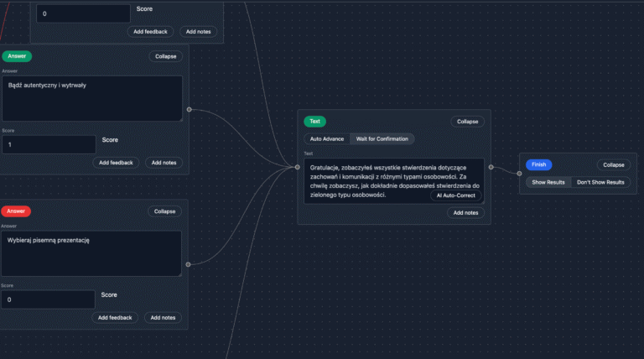Image resolution: width=644 pixels, height=359 pixels.
Task: Switch Text node to Auto Advance
Action: point(327,138)
